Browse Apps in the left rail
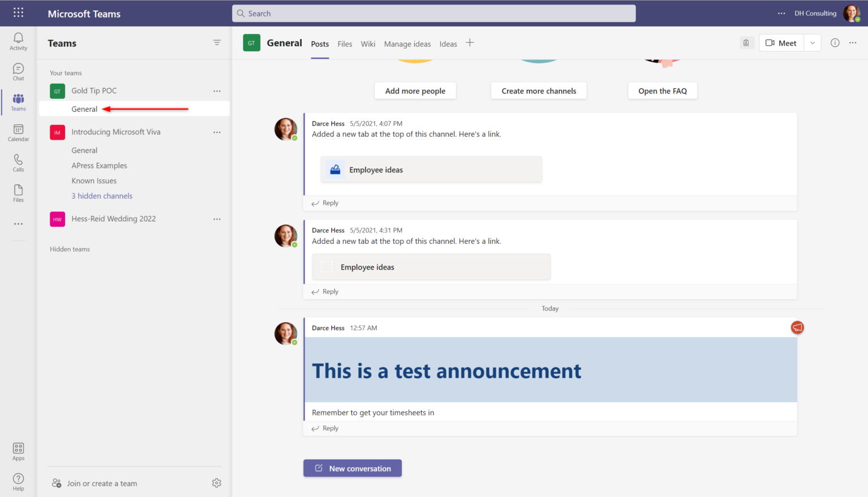This screenshot has height=497, width=868. 18,450
